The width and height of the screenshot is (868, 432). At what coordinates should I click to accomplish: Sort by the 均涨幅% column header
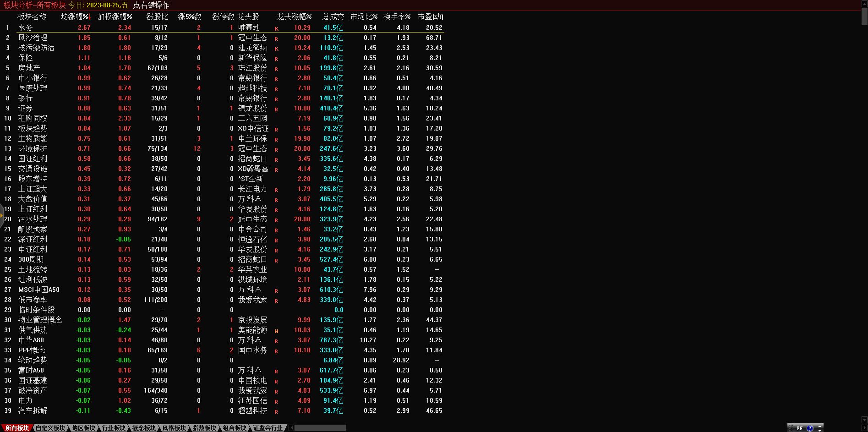(x=75, y=17)
